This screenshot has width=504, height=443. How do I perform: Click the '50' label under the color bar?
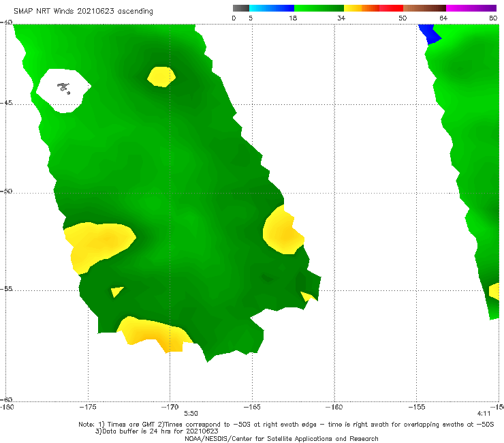click(x=403, y=18)
